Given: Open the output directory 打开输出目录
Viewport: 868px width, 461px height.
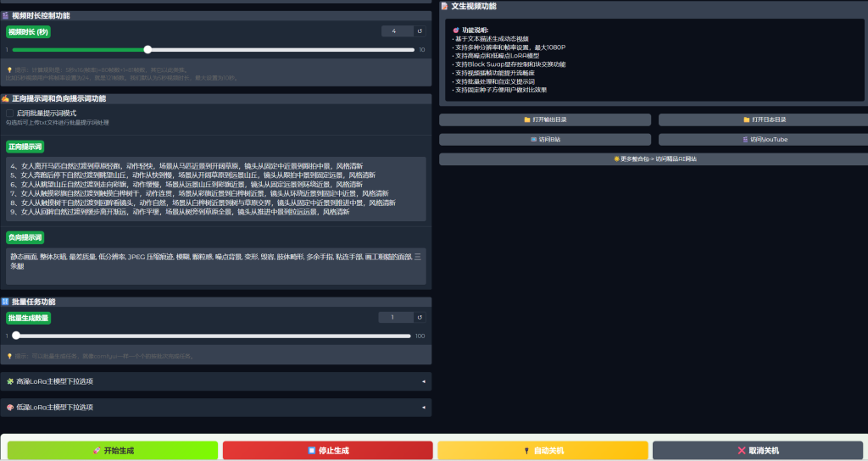Looking at the screenshot, I should pos(545,119).
